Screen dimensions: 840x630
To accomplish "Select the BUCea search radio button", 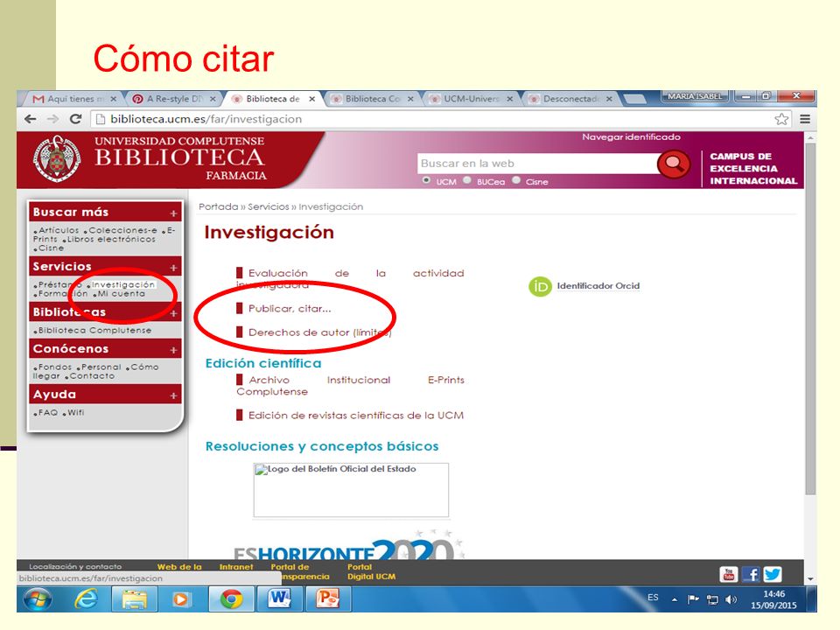I will click(x=467, y=180).
